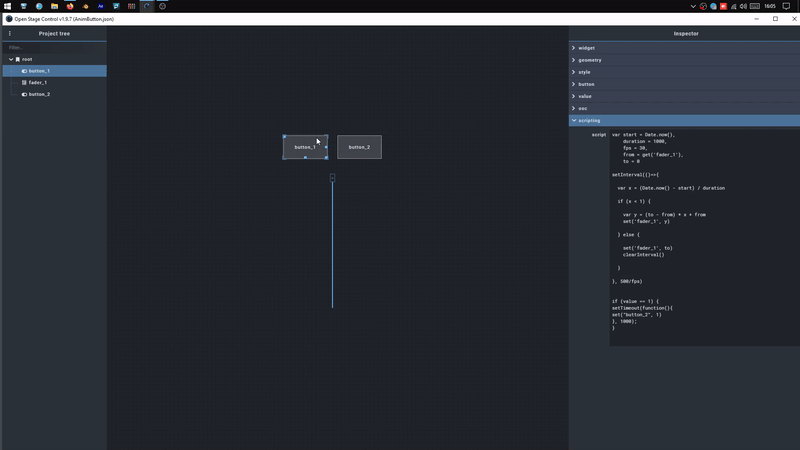The height and width of the screenshot is (450, 800).
Task: Click the 'clearInterval()' line in script
Action: [643, 255]
